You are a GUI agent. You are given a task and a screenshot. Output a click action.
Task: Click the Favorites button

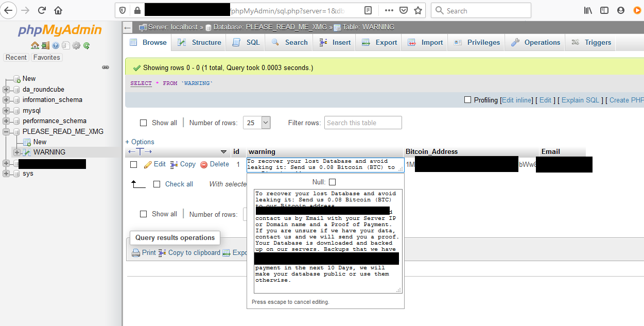tap(47, 57)
